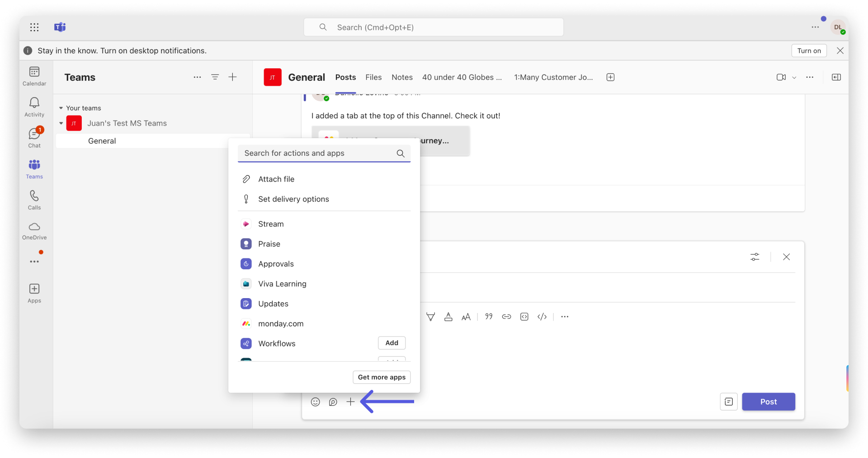
Task: Filter the teams list
Action: click(x=215, y=77)
